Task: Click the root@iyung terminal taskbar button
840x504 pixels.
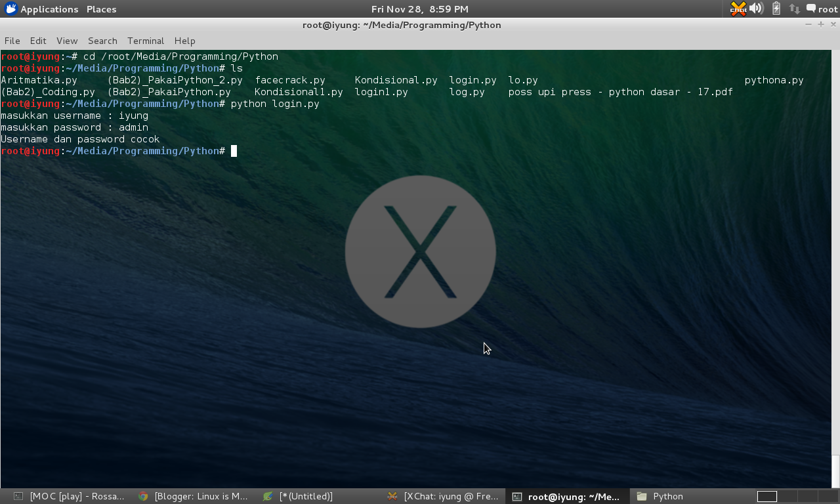Action: (x=567, y=496)
